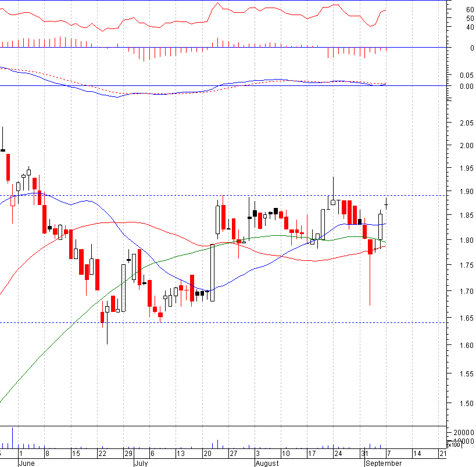Click the 2.05 price axis label

click(467, 123)
